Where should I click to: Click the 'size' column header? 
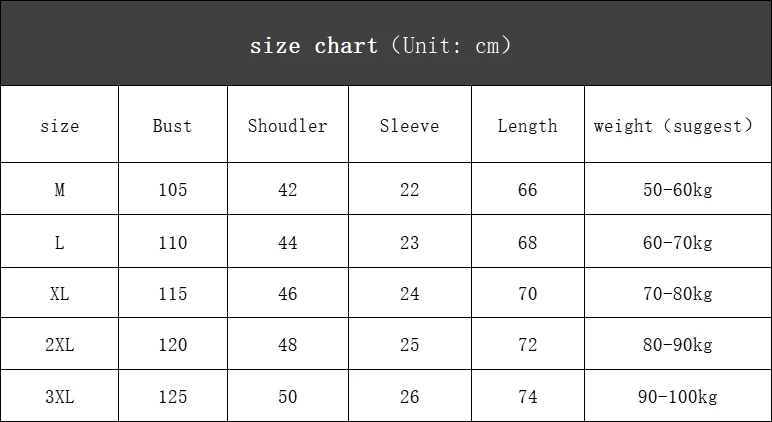60,126
